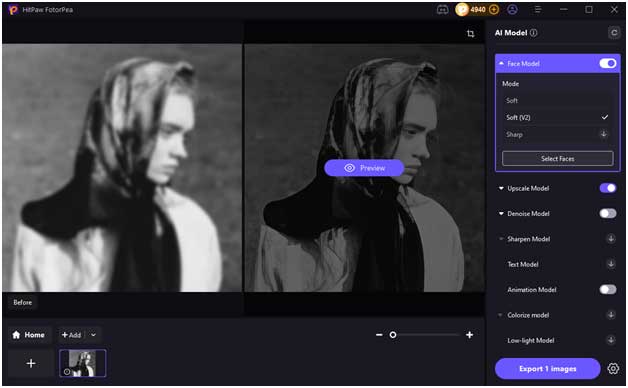Open the dropdown arrow next to Add

[x=93, y=335]
